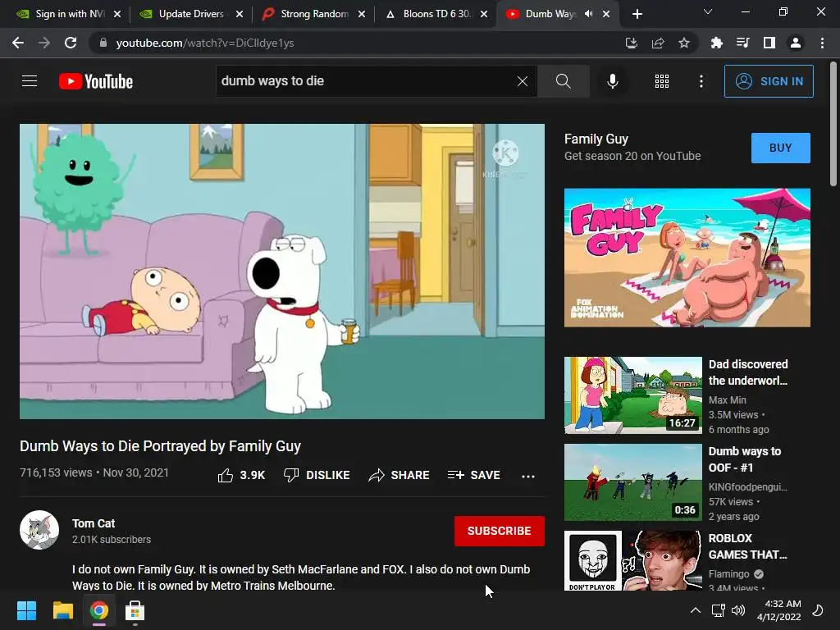Clear the search box with X icon
The width and height of the screenshot is (840, 630).
pos(523,81)
